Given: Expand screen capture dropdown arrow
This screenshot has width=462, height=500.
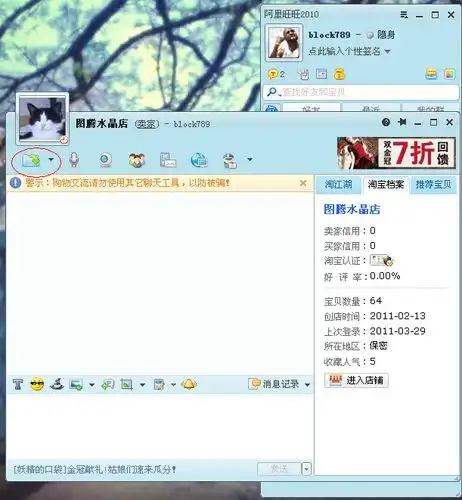Looking at the screenshot, I should [x=142, y=385].
